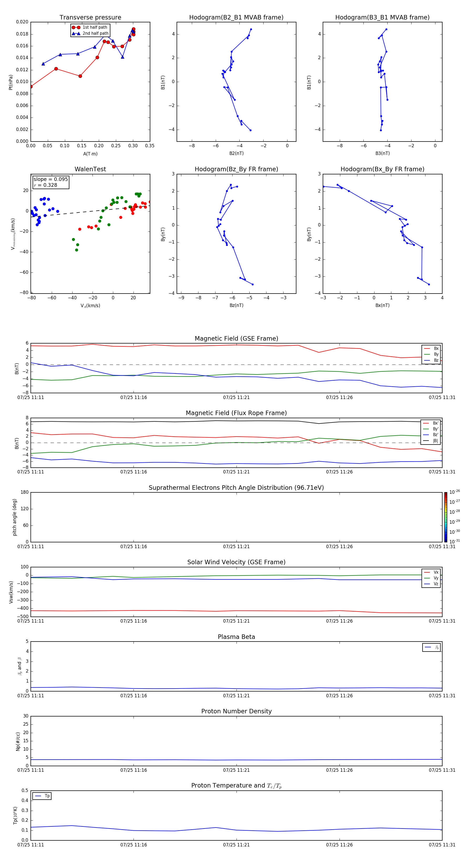This screenshot has height=868, width=473.
Task: Select the Vx entry in the velocity legend
Action: [431, 572]
